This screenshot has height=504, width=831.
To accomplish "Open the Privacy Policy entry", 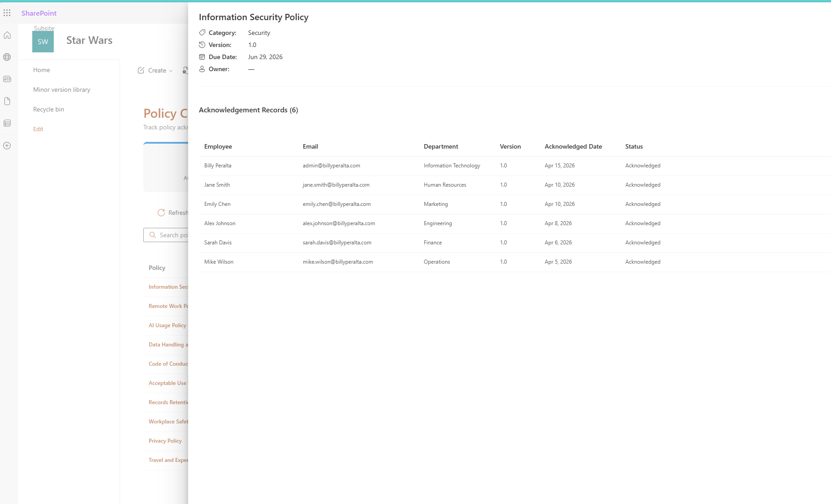I will [x=165, y=440].
